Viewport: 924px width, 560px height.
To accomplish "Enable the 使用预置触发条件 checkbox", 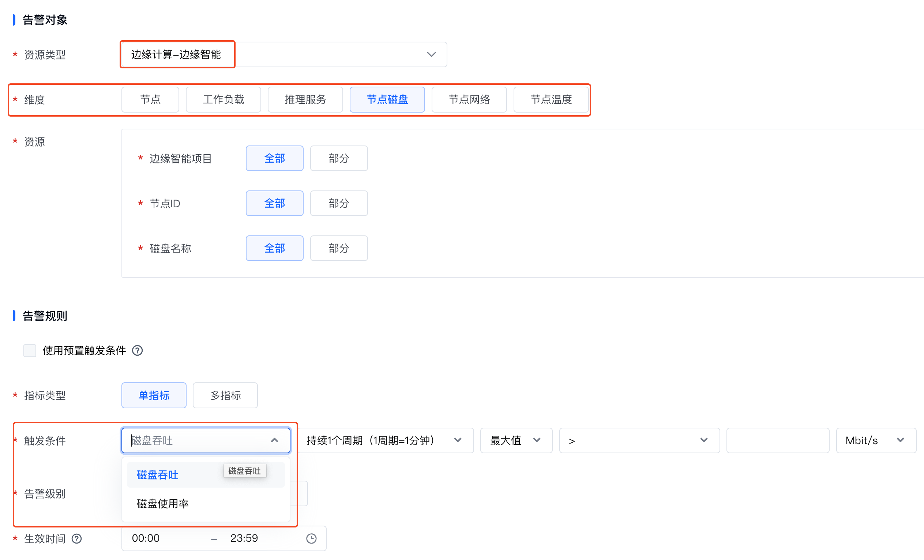I will (30, 351).
